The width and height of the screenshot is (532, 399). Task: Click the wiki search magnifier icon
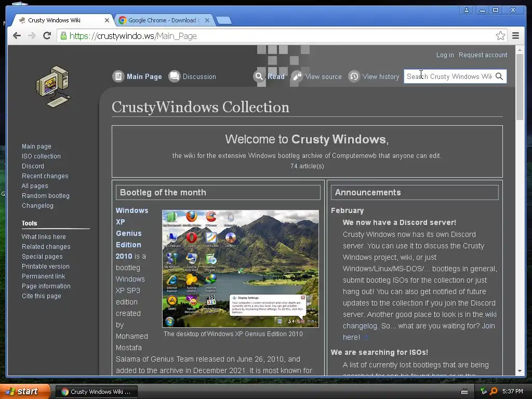coord(499,76)
